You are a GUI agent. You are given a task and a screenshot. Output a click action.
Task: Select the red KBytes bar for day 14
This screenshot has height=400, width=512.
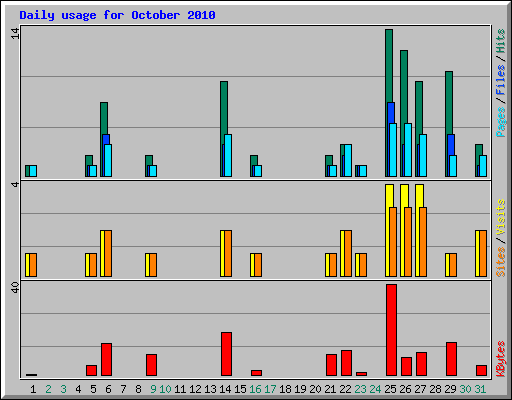[x=226, y=354]
